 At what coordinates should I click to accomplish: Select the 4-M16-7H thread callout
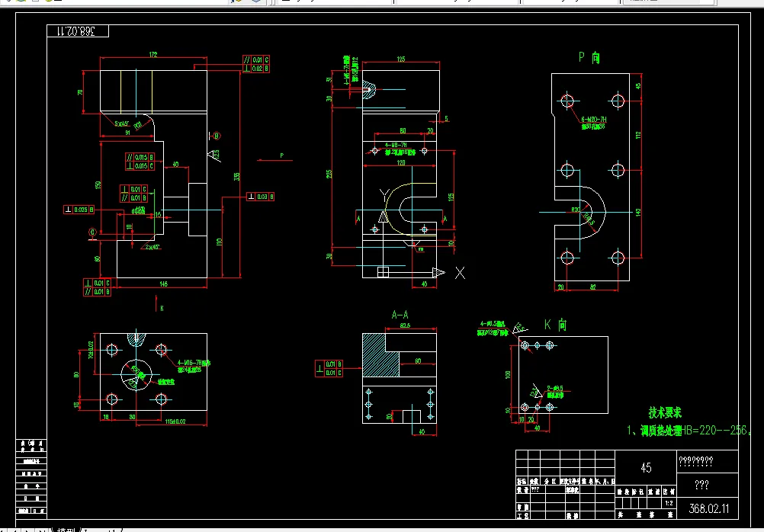point(194,363)
